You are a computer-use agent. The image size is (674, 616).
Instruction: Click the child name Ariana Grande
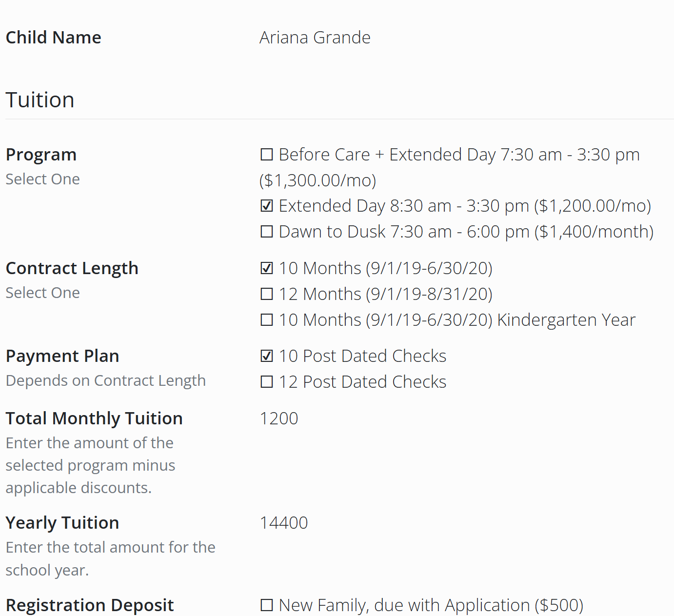tap(315, 38)
